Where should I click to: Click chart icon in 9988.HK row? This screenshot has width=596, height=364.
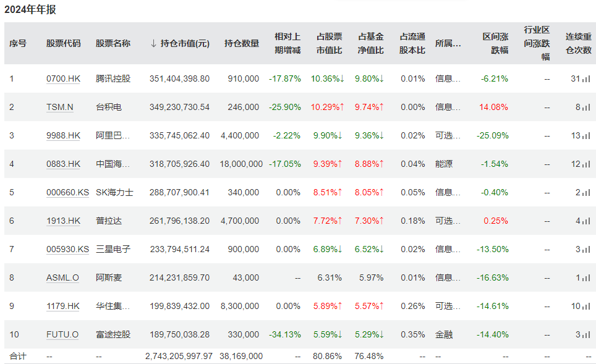coord(587,136)
